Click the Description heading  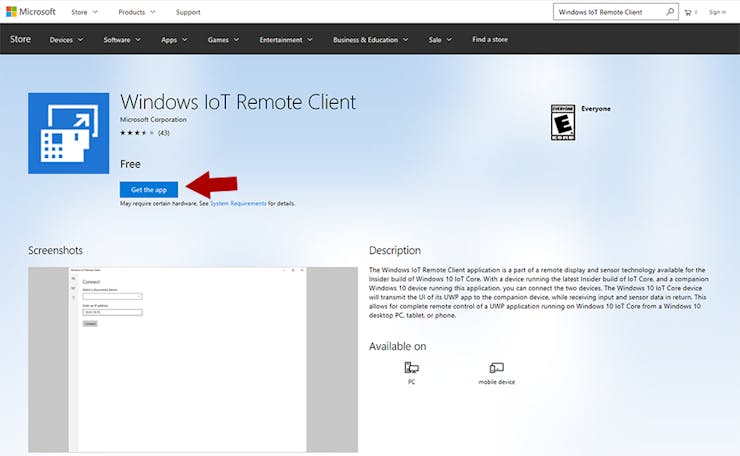point(395,250)
